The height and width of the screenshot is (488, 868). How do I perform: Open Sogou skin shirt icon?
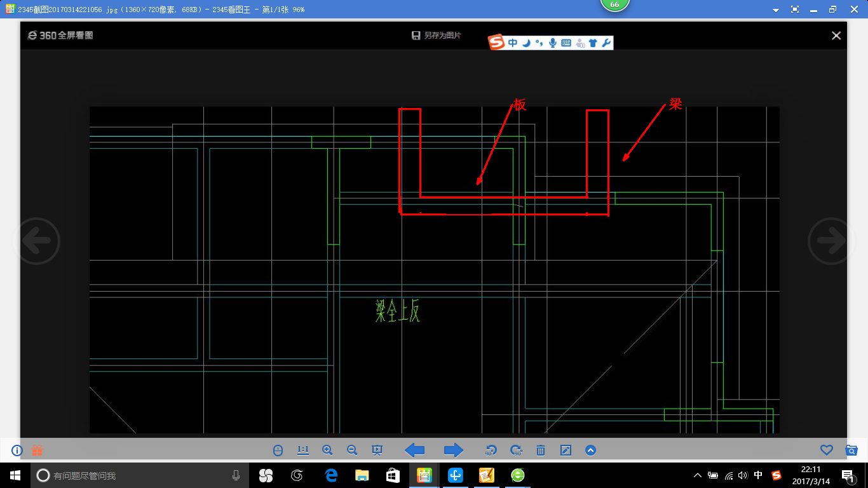tap(593, 43)
